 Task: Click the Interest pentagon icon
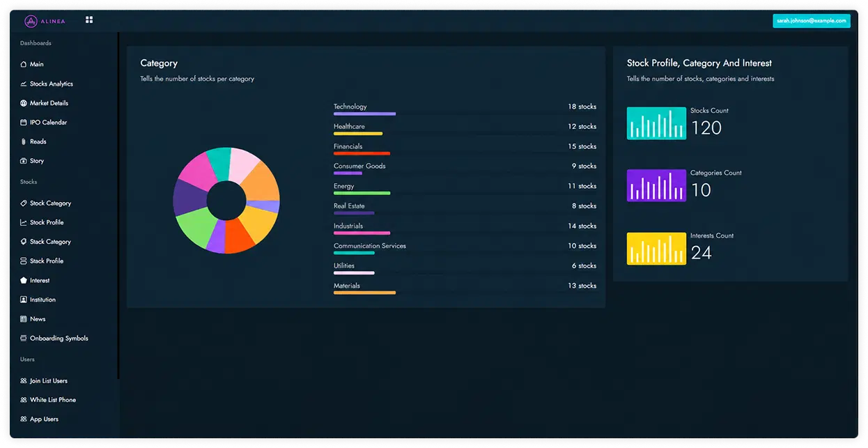tap(24, 280)
